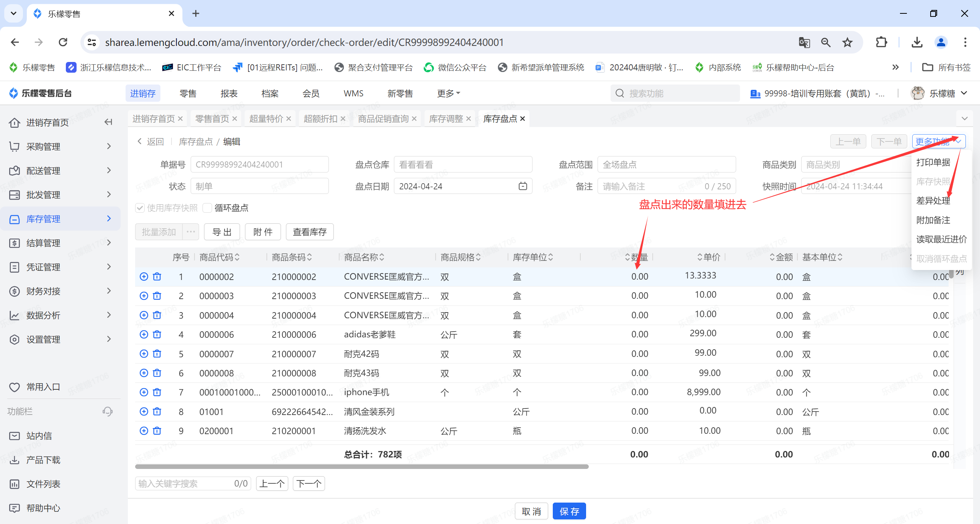Image resolution: width=980 pixels, height=524 pixels.
Task: Click the 附件 button
Action: coord(263,232)
